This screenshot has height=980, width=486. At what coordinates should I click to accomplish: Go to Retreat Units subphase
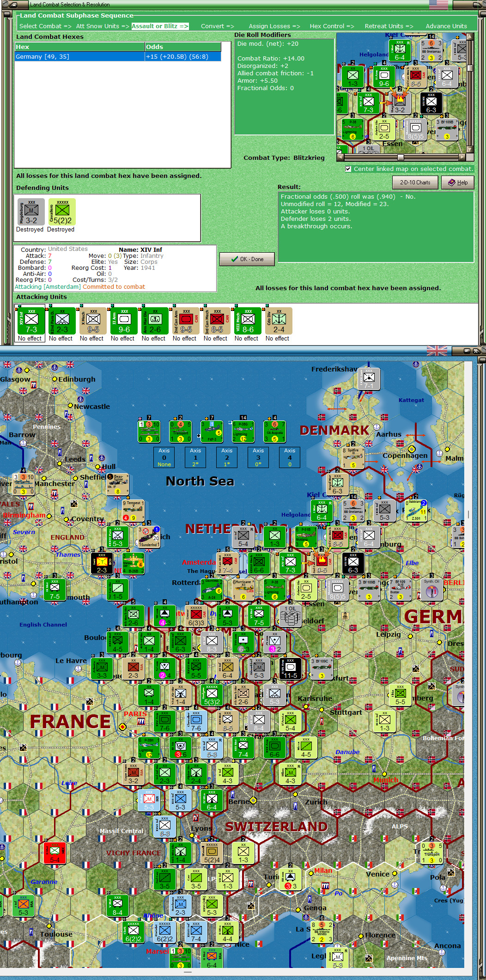[389, 26]
